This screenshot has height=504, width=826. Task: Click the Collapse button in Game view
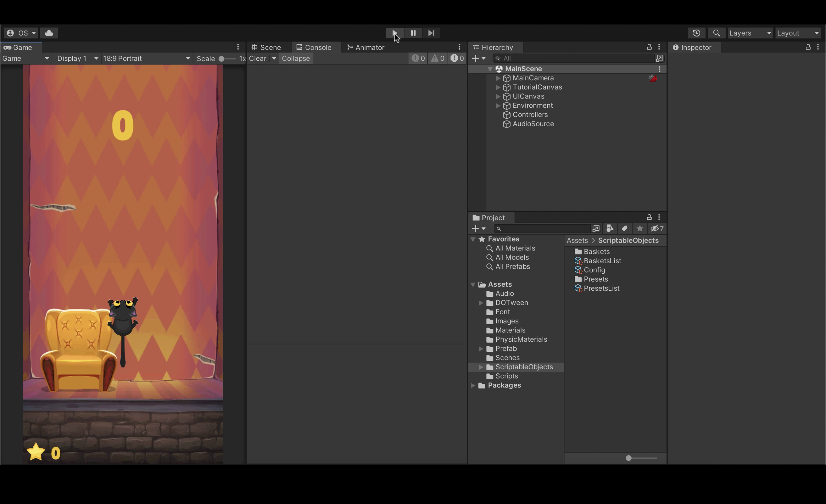pyautogui.click(x=295, y=58)
